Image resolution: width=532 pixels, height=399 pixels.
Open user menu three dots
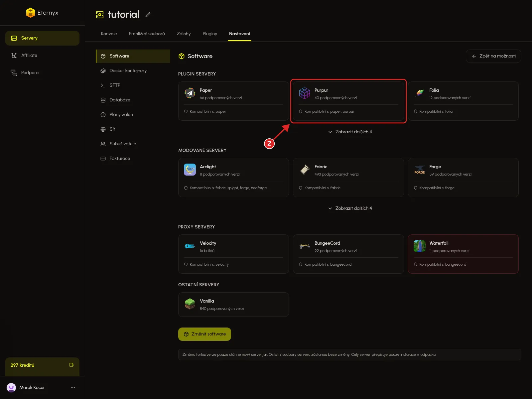pos(73,388)
